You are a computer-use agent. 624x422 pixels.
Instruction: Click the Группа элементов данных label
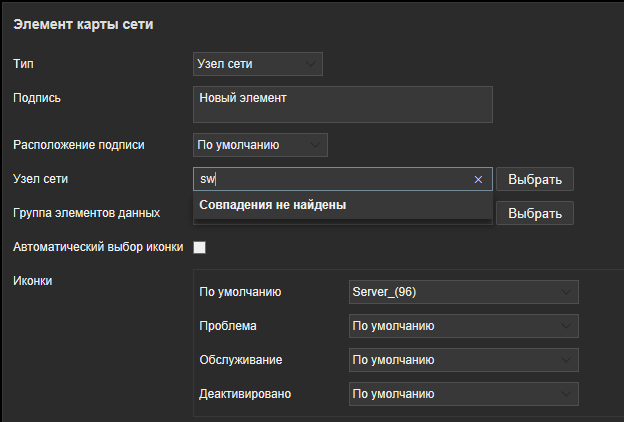point(86,213)
